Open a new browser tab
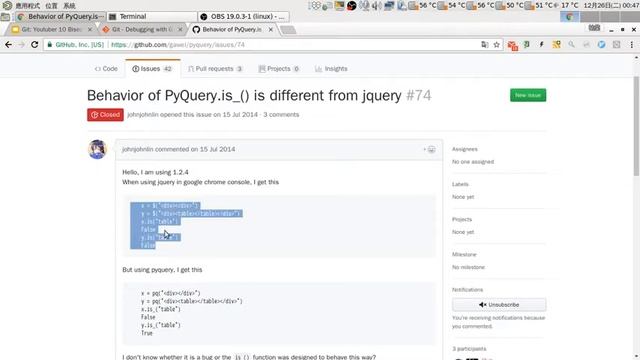 [288, 30]
